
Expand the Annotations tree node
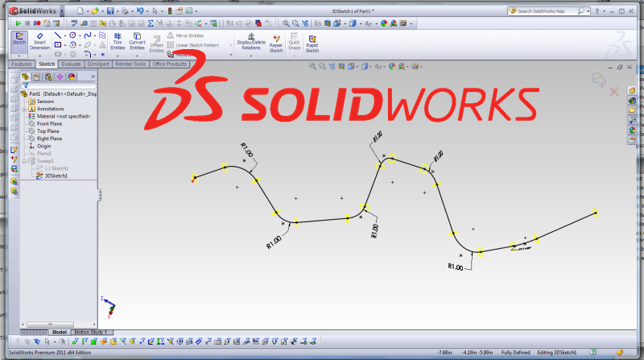(24, 109)
